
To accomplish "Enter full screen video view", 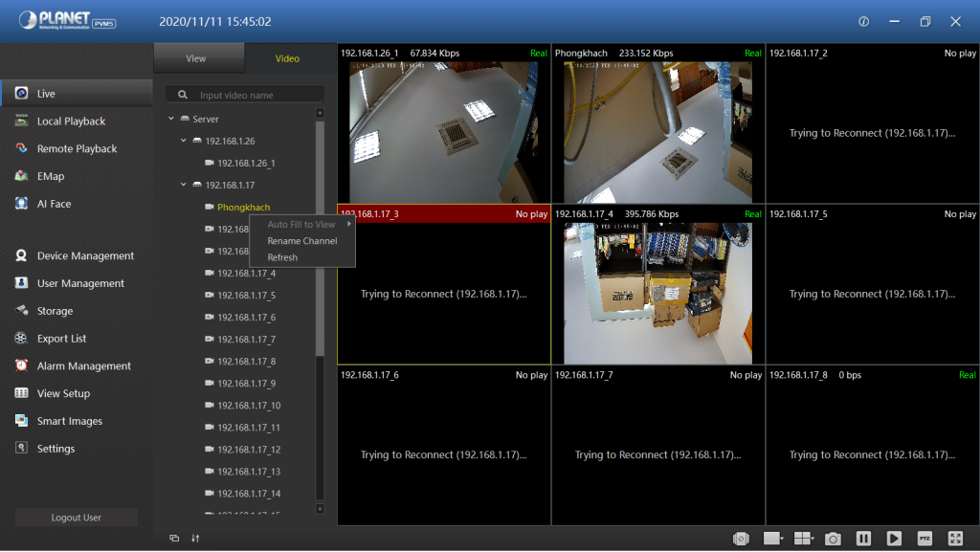I will coord(955,539).
